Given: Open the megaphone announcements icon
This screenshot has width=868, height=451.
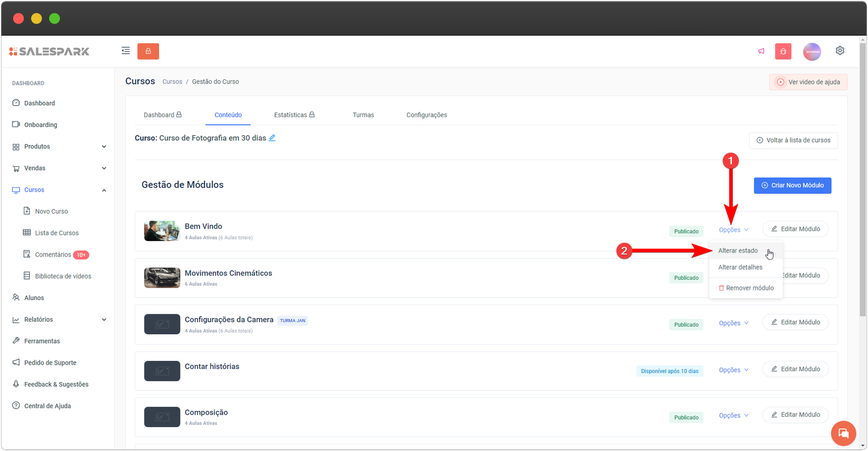Looking at the screenshot, I should tap(761, 51).
